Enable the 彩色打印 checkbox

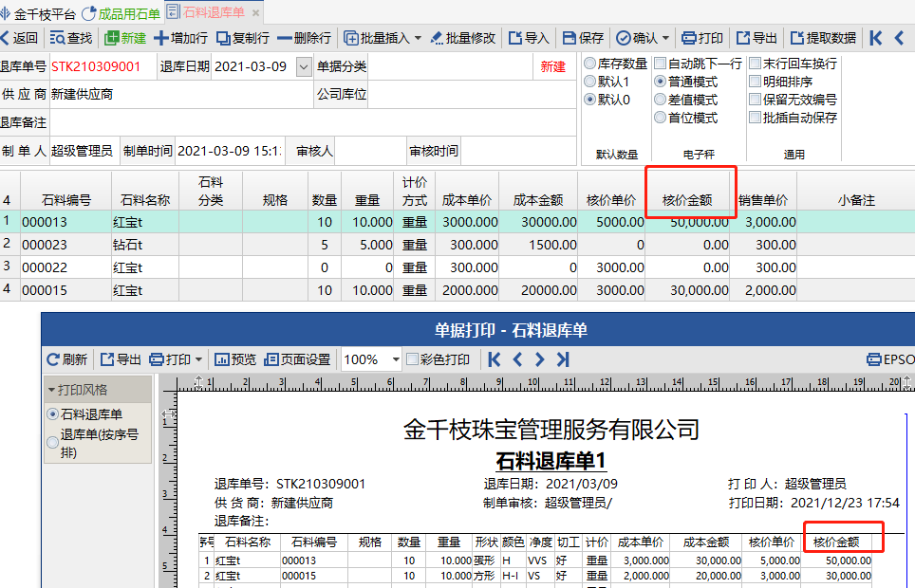click(x=413, y=359)
